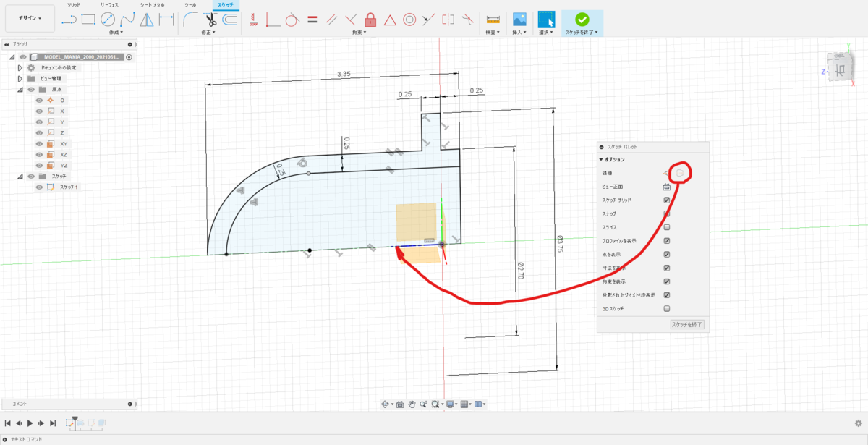Viewport: 868px width, 445px height.
Task: Switch to the ソリッド tab
Action: pyautogui.click(x=74, y=4)
